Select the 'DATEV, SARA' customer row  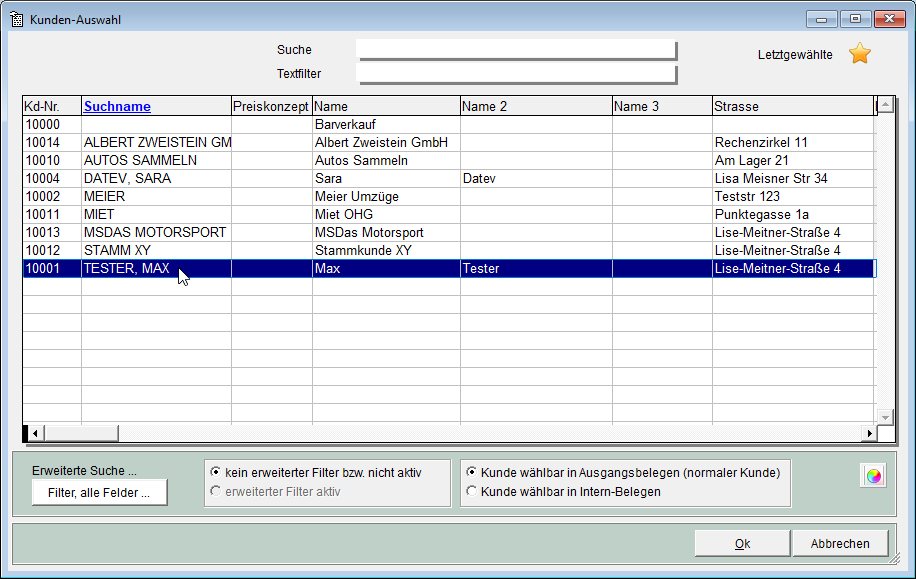pos(449,179)
